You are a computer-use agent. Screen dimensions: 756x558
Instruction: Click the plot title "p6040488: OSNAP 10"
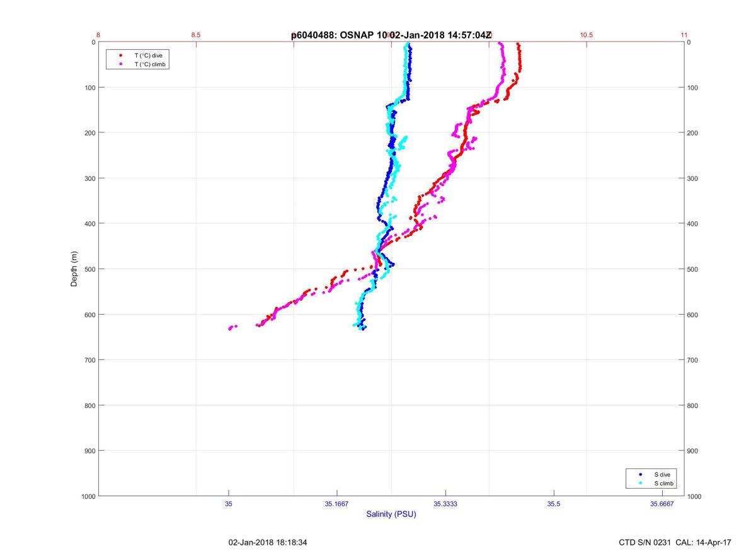[340, 35]
